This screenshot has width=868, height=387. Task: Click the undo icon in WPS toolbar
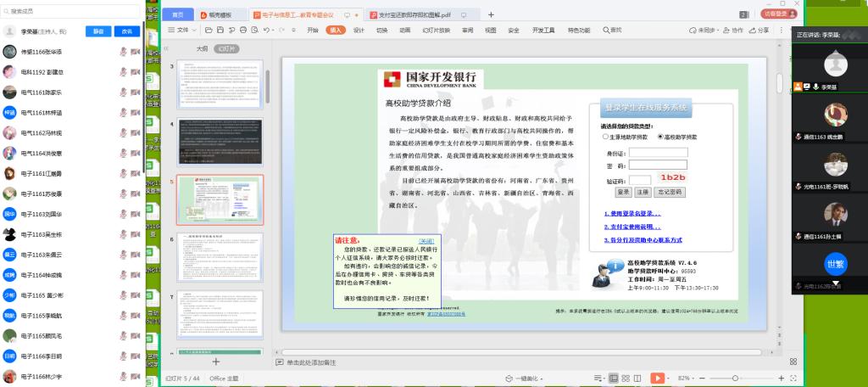[267, 30]
